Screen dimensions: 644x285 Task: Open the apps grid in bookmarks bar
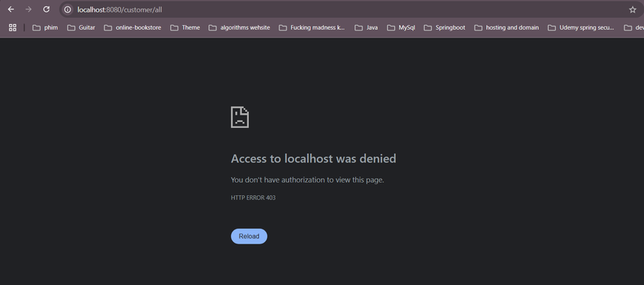pyautogui.click(x=12, y=27)
